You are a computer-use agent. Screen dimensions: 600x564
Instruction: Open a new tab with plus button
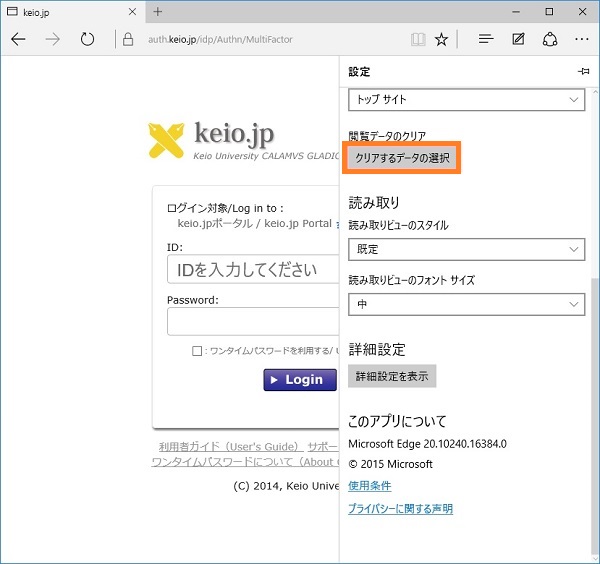158,11
